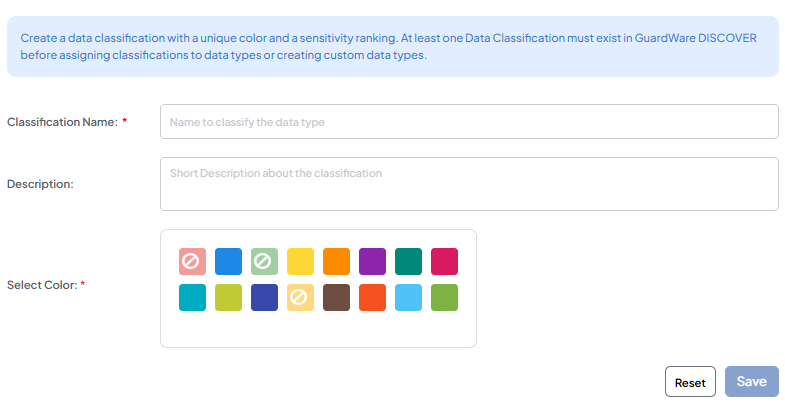The width and height of the screenshot is (785, 402).
Task: Click the Classification Name input field
Action: 468,122
